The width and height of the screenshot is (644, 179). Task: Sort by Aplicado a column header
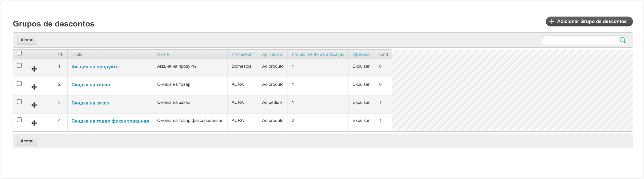pos(272,54)
